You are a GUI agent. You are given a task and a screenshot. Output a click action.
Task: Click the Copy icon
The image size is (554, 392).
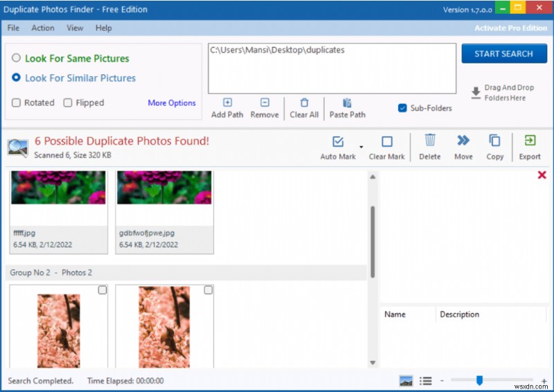[494, 141]
